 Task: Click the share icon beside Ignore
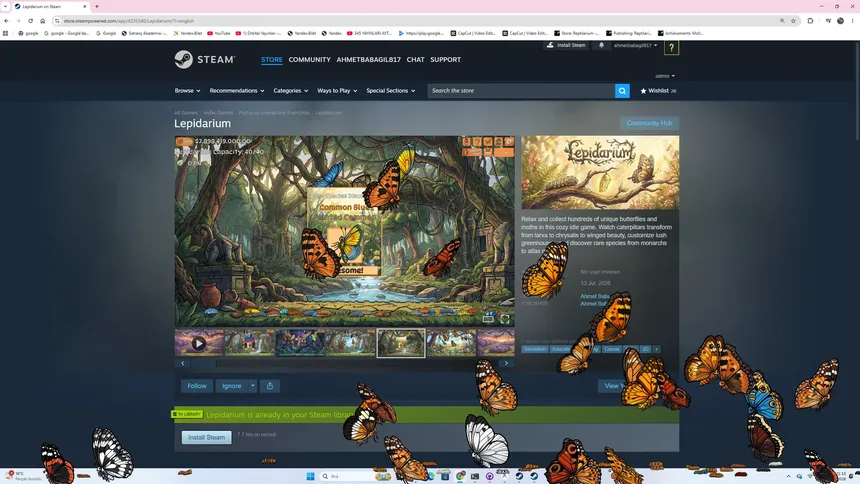(x=270, y=386)
